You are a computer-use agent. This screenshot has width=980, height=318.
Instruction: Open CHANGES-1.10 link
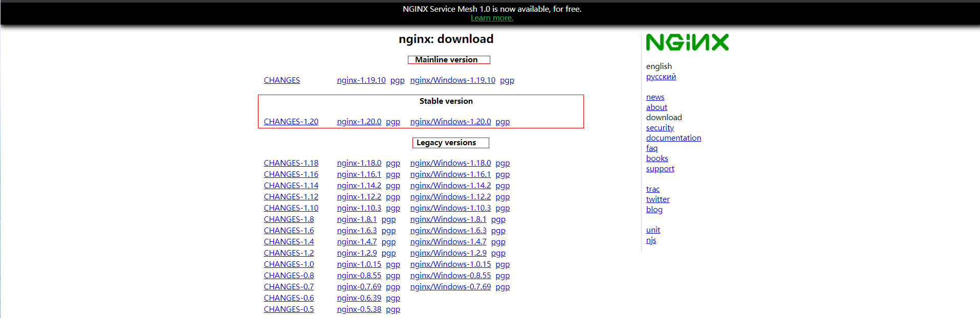(291, 208)
